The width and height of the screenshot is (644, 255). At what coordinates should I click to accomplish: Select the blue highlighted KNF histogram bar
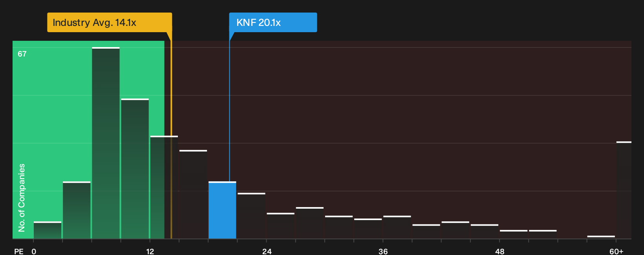tap(222, 210)
